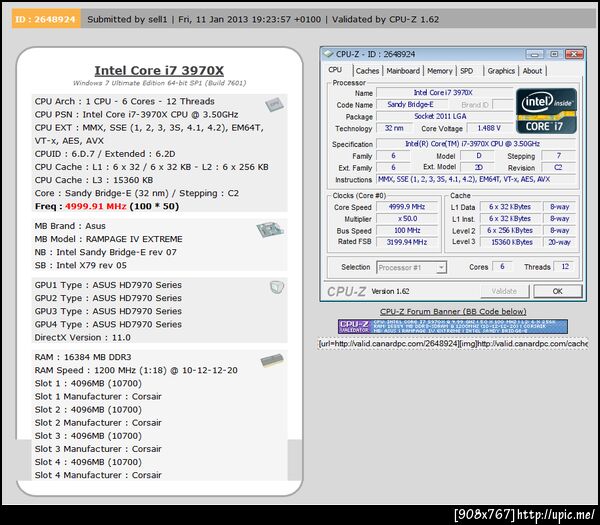Click the OK button in CPU-Z

pos(558,291)
